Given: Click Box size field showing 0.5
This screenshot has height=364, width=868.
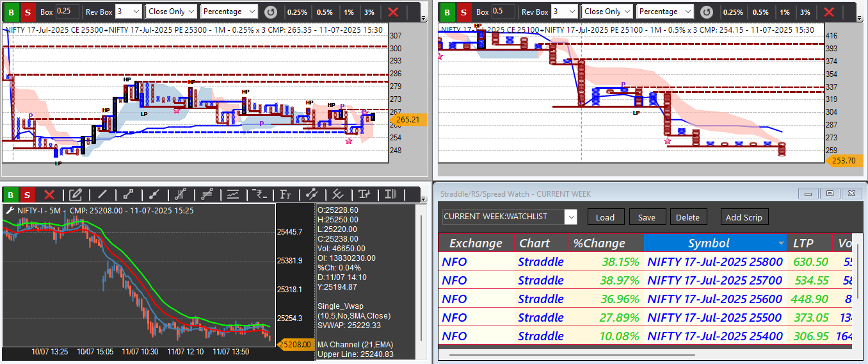Looking at the screenshot, I should (503, 12).
